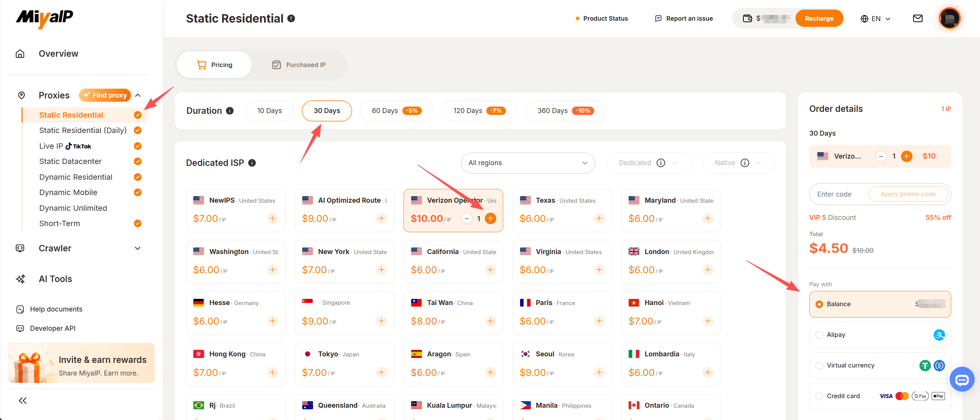
Task: Increase Verizon quantity in Order details
Action: tap(907, 156)
